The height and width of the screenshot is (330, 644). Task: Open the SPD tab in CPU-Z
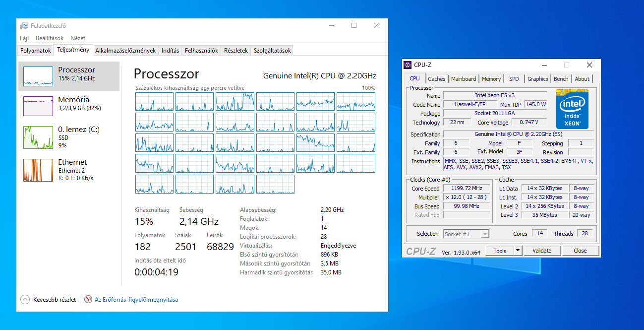514,79
